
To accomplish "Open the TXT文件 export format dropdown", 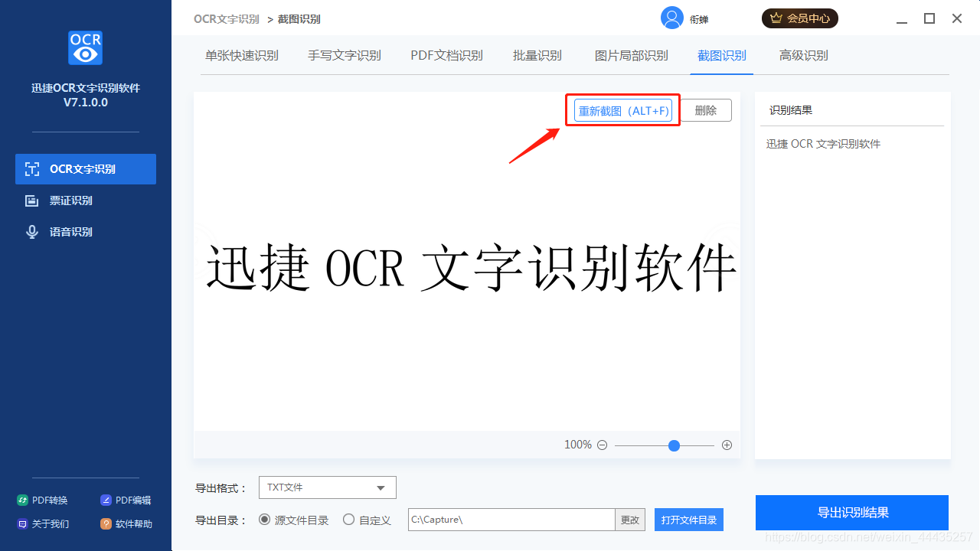I will coord(327,487).
